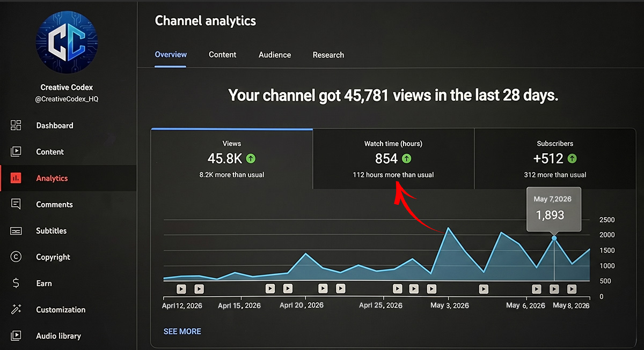This screenshot has height=350, width=644.
Task: Click the May 8, 2026 axis label
Action: (x=571, y=306)
